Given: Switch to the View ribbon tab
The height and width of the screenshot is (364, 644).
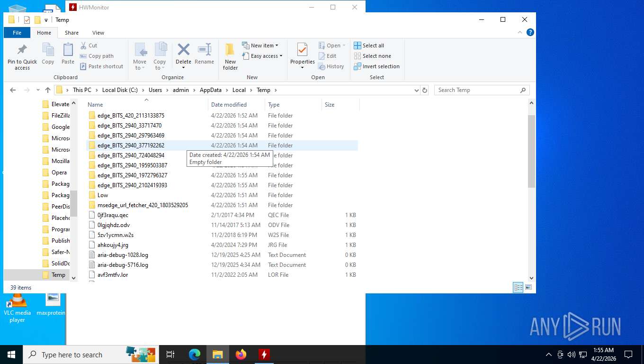Looking at the screenshot, I should click(x=98, y=33).
